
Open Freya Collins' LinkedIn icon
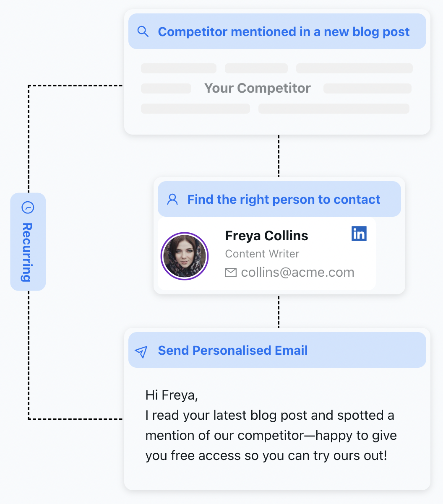(x=359, y=234)
